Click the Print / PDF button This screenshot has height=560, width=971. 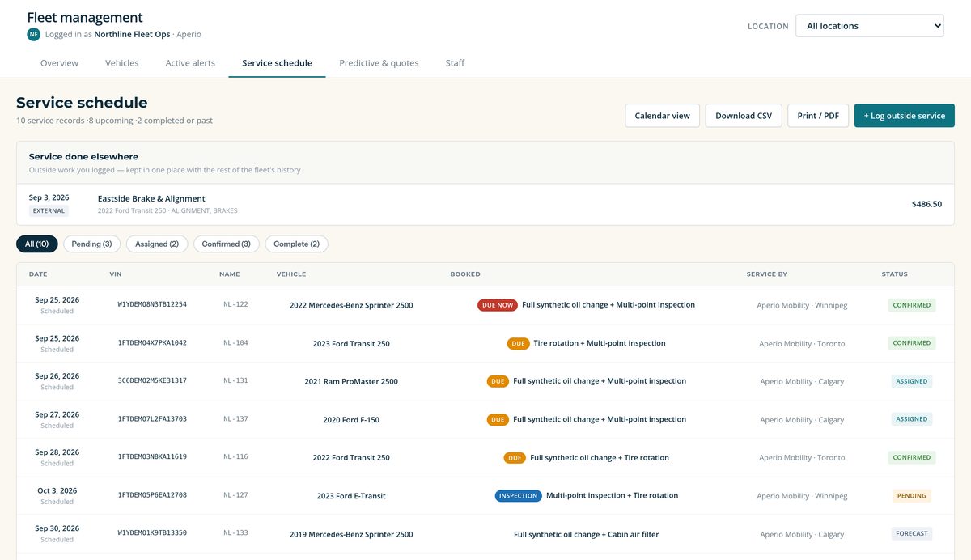coord(818,116)
